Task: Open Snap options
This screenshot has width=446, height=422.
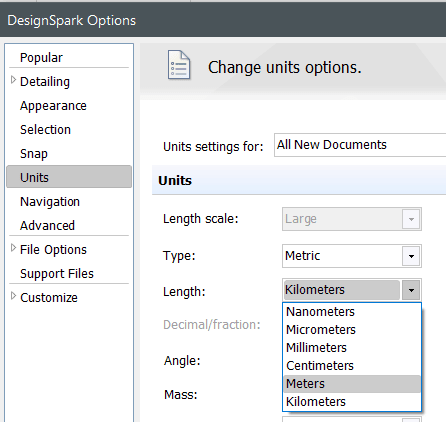Action: tap(34, 154)
